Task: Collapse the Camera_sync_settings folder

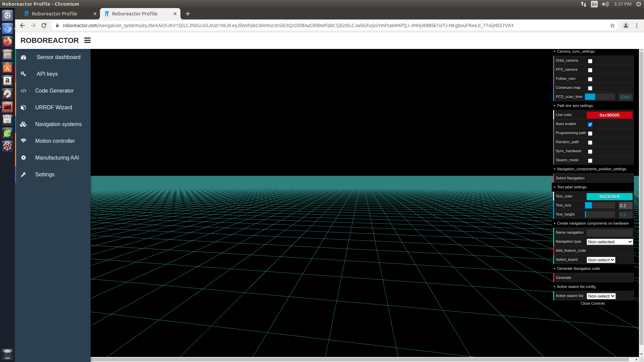Action: (x=593, y=52)
